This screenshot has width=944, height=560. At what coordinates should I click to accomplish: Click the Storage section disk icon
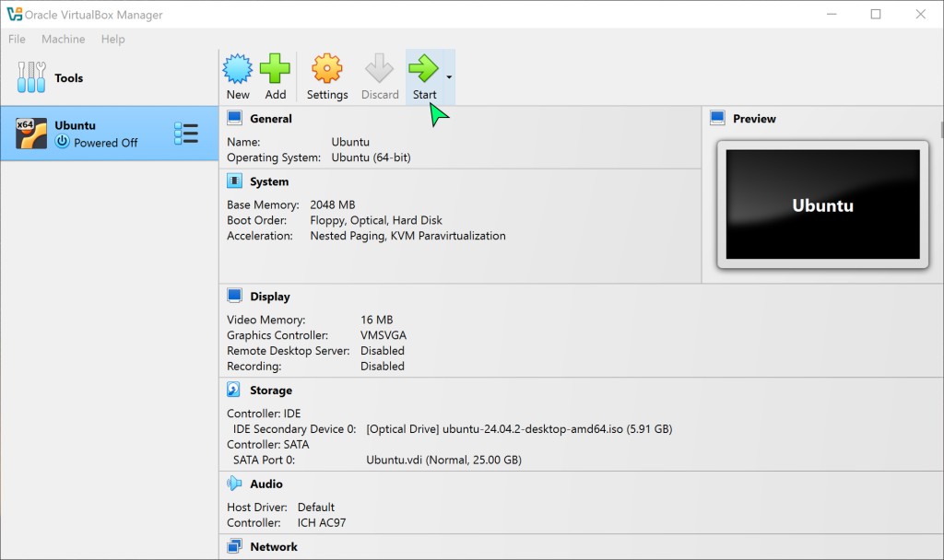point(234,391)
